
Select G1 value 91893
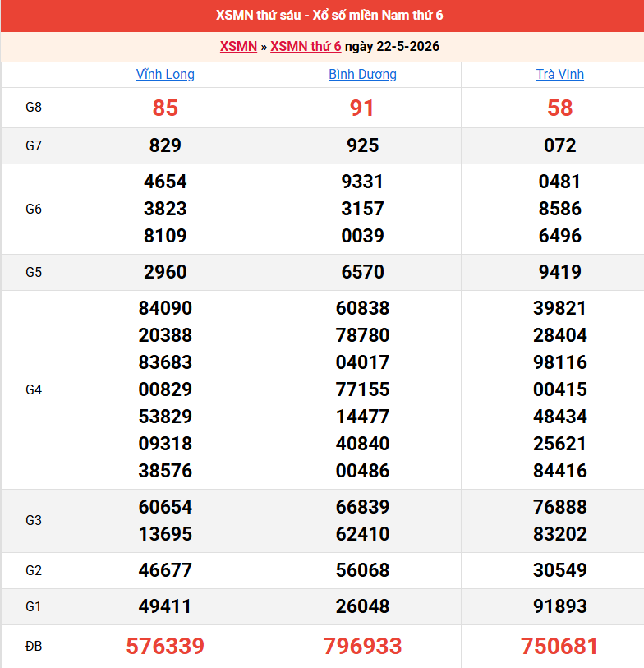[559, 606]
